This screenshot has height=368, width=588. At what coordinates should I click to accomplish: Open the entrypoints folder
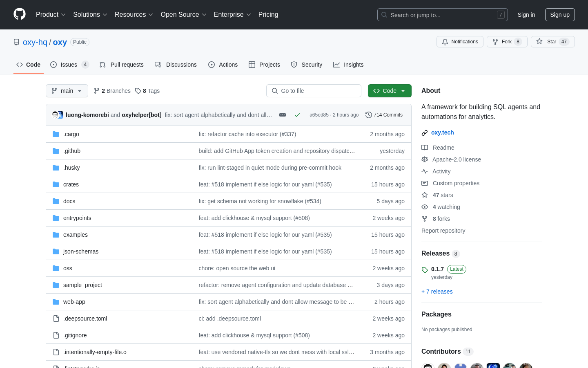tap(77, 218)
